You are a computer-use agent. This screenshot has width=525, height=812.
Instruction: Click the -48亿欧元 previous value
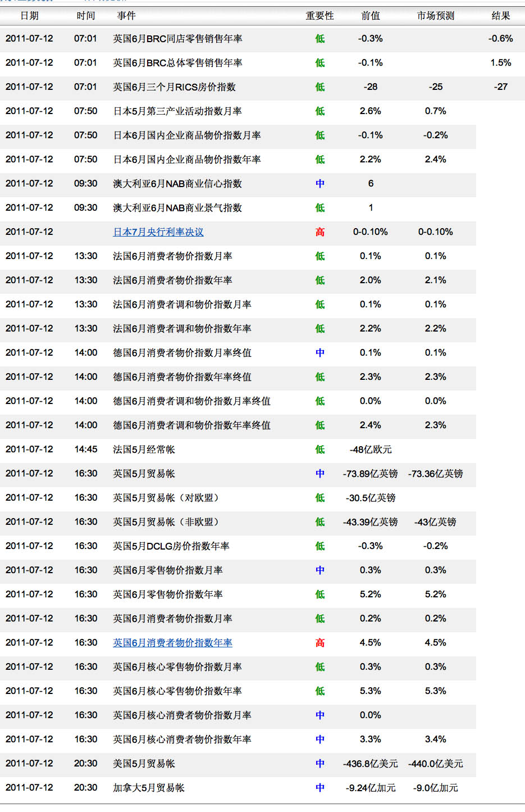tap(371, 450)
